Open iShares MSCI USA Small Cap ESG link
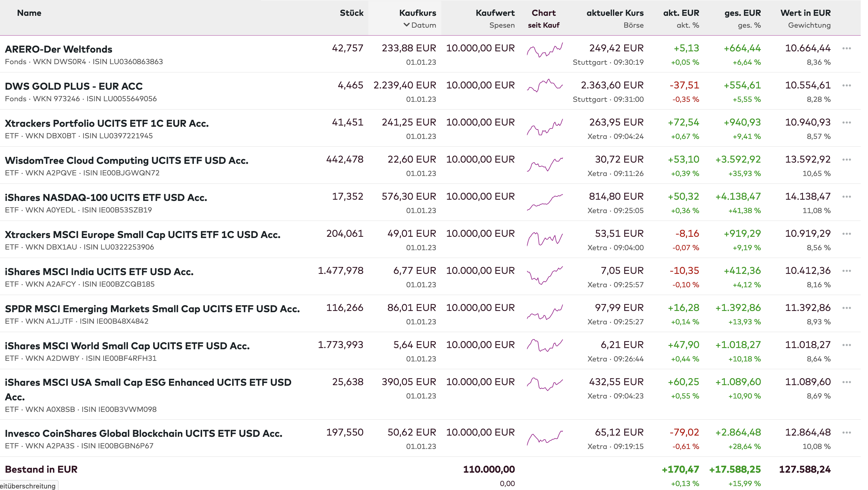The height and width of the screenshot is (490, 868). click(148, 383)
